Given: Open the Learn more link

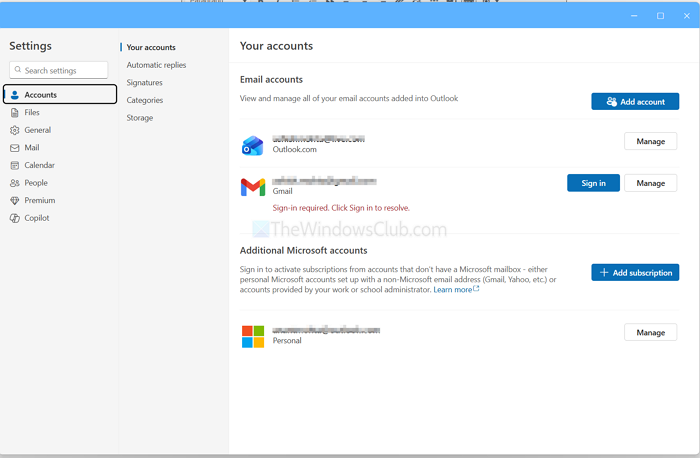Looking at the screenshot, I should point(452,290).
